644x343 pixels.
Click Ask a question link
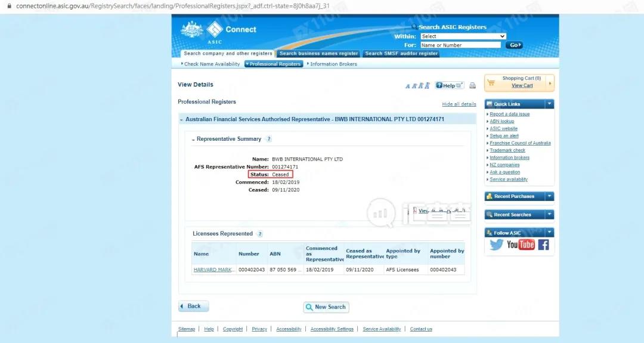[x=505, y=172]
